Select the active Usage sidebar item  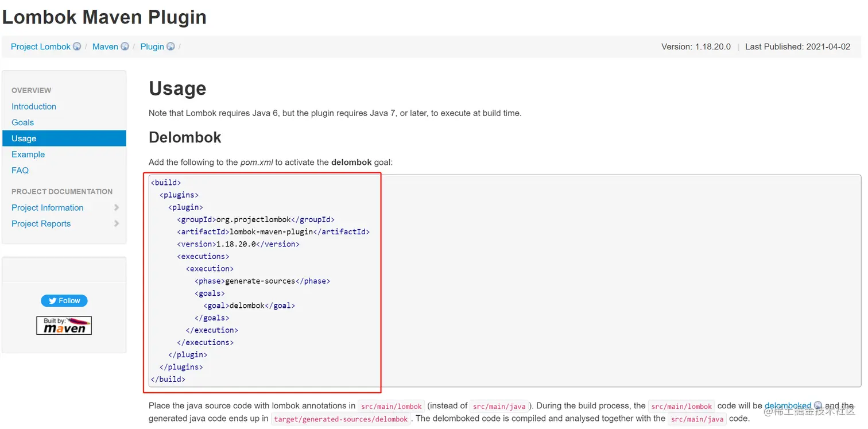click(64, 138)
